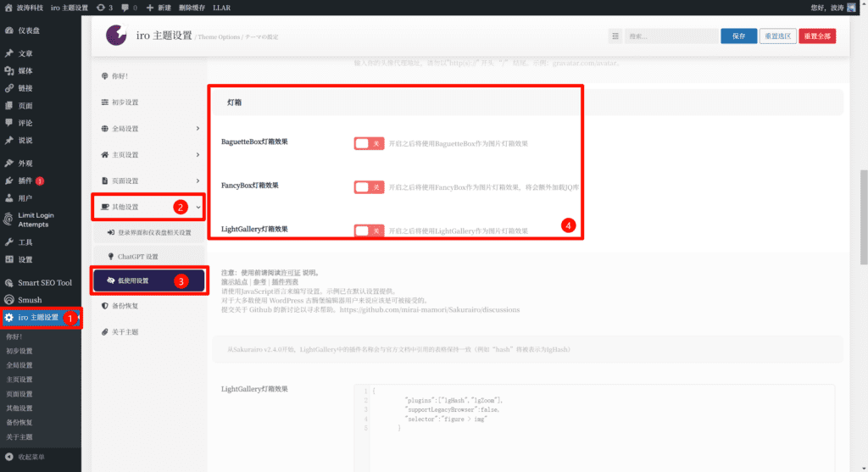Click the 用户 person icon

point(8,198)
